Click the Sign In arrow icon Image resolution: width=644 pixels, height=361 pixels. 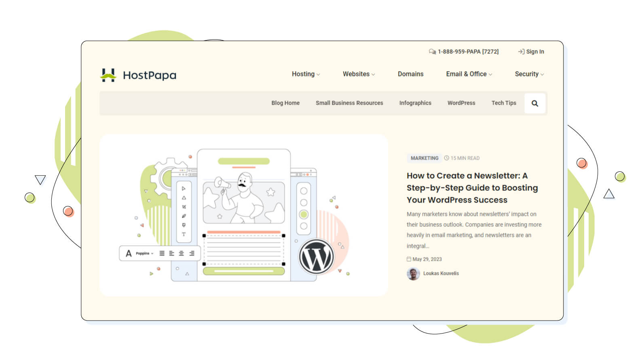coord(521,52)
